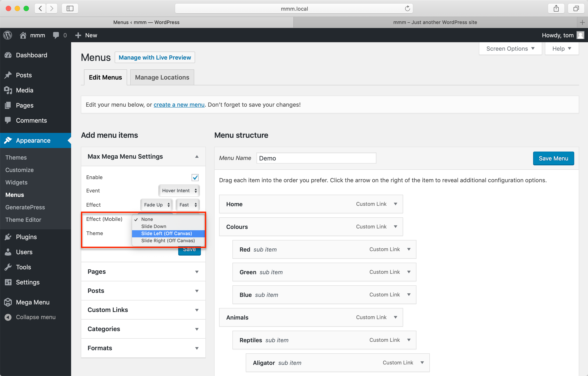
Task: Toggle the Safari sidebar button
Action: pyautogui.click(x=70, y=8)
